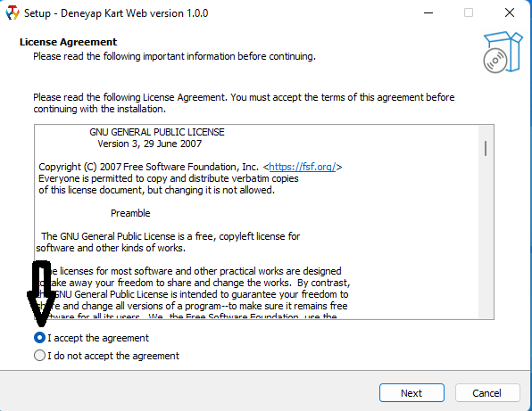Click the 'GNU GENERAL PUBLIC LICENSE' heading text
Image resolution: width=532 pixels, height=411 pixels.
click(x=157, y=132)
